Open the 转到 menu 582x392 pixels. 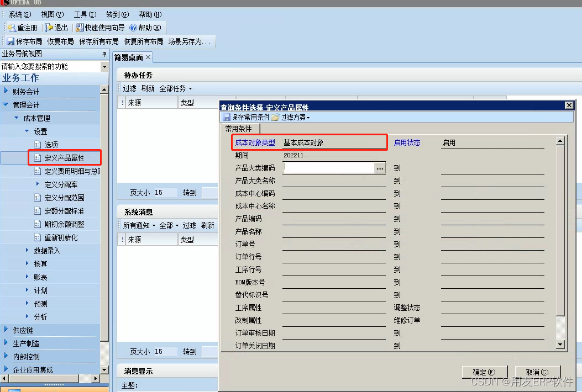(117, 14)
